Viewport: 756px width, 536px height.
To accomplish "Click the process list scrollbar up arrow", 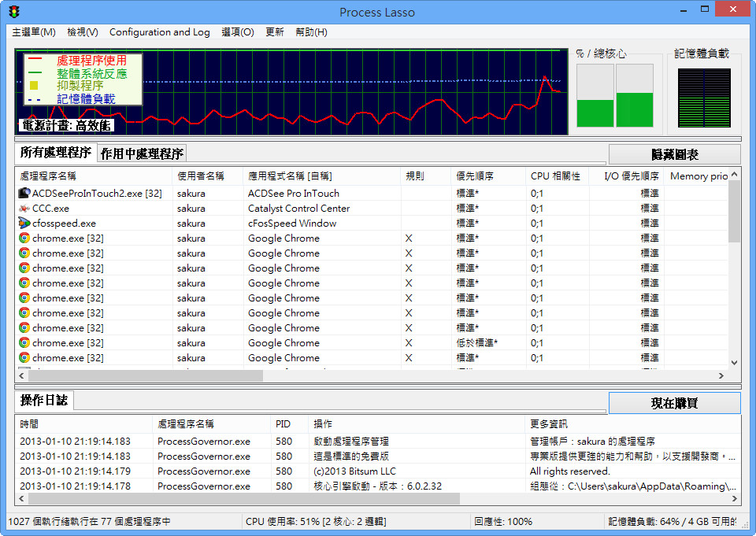I will [x=734, y=174].
